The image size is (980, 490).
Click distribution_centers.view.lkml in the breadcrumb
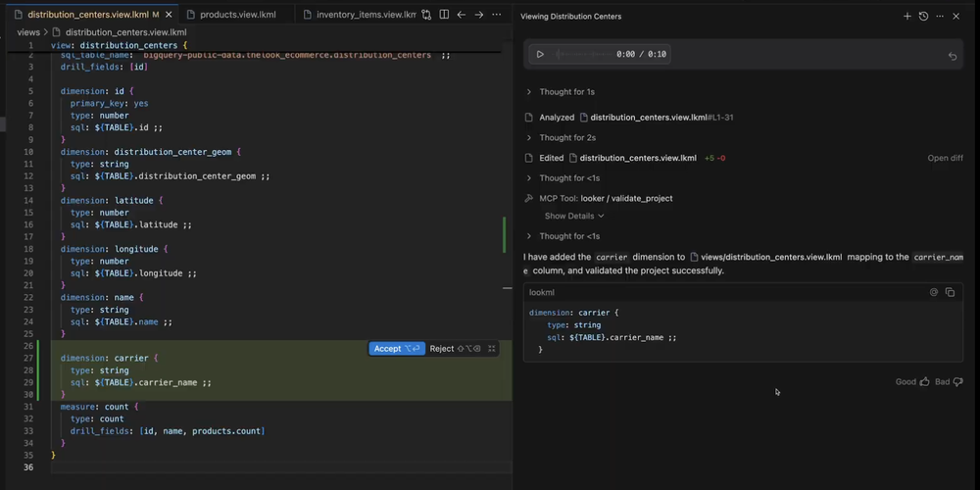pyautogui.click(x=125, y=32)
